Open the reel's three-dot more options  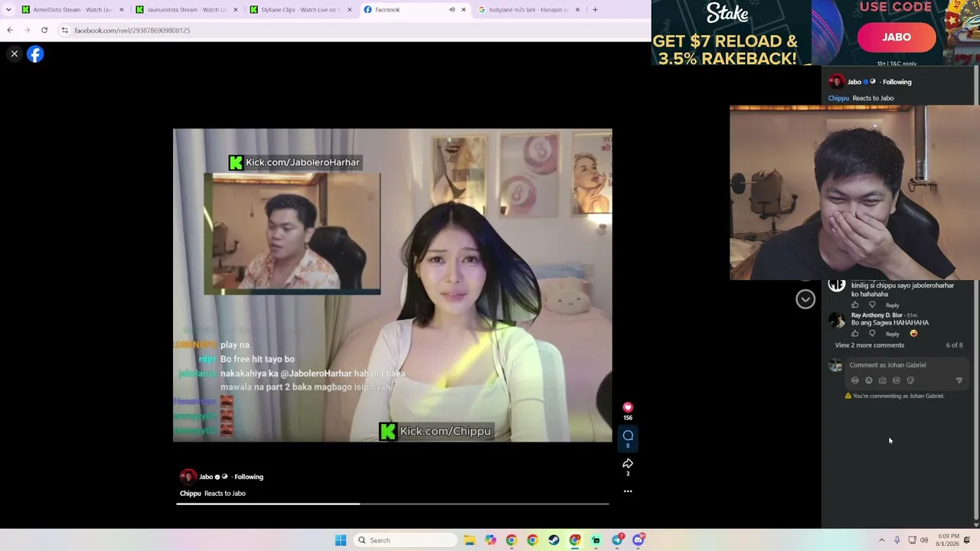628,491
